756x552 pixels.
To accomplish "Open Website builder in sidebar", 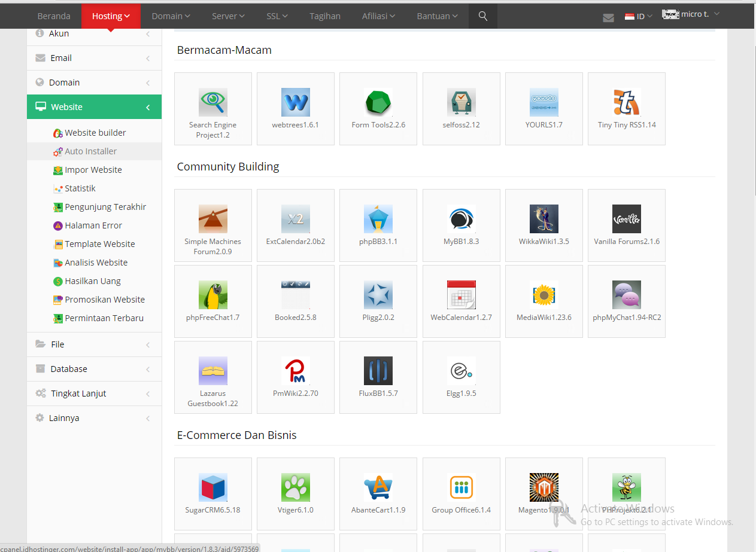I will (90, 133).
